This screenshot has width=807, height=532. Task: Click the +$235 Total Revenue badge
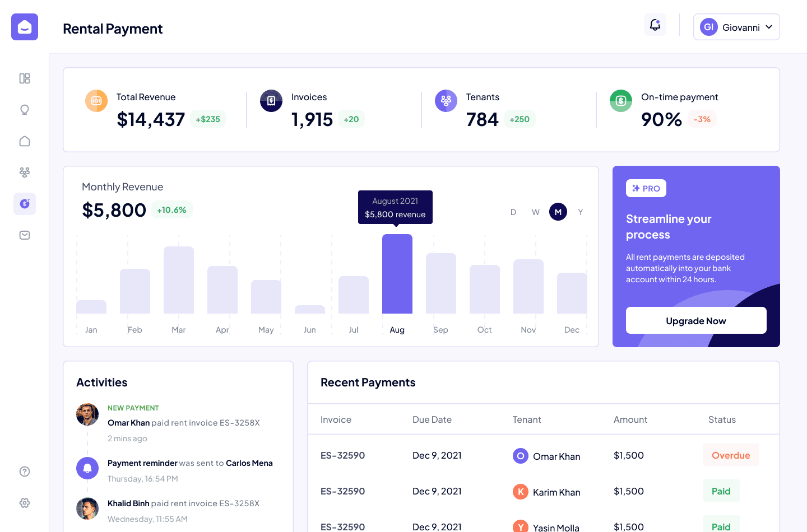208,119
